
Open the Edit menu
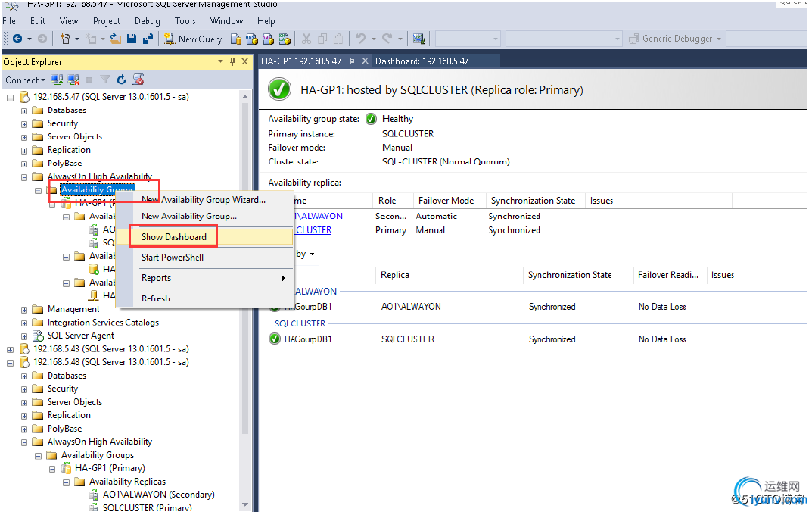pos(38,21)
